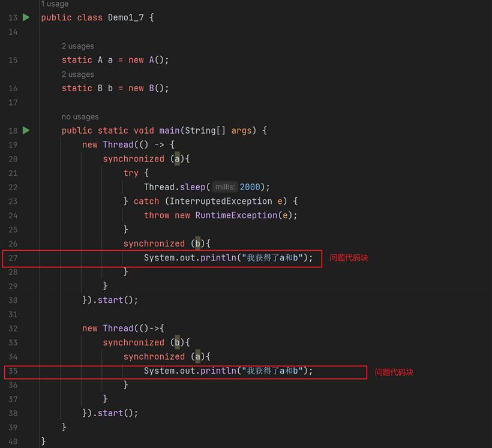
Task: Click 'Thread' on line 32
Action: coord(118,328)
